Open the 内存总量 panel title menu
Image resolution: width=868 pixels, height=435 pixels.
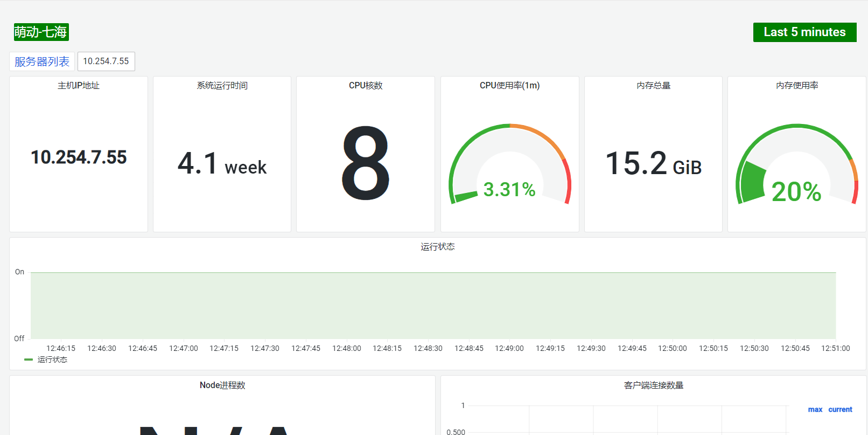point(653,86)
